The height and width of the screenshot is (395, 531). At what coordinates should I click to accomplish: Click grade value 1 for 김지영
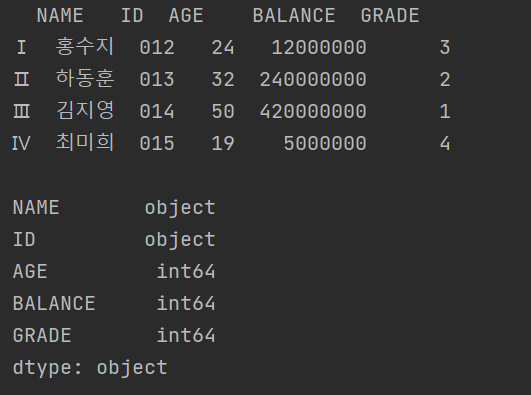pos(445,111)
